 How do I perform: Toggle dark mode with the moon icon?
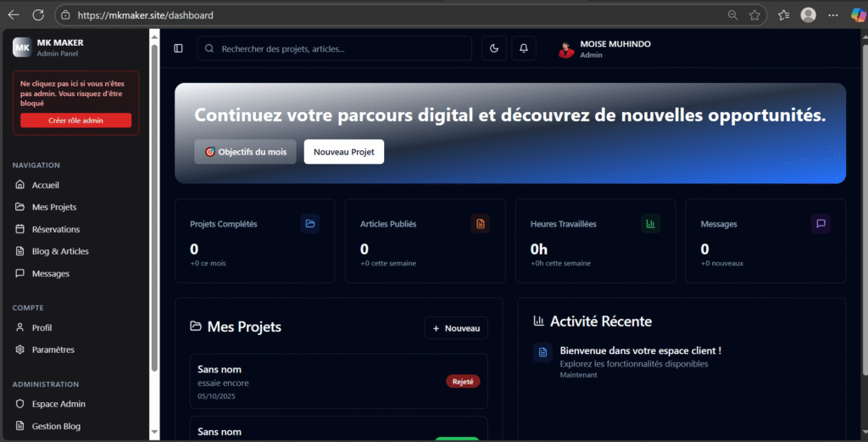(x=494, y=49)
